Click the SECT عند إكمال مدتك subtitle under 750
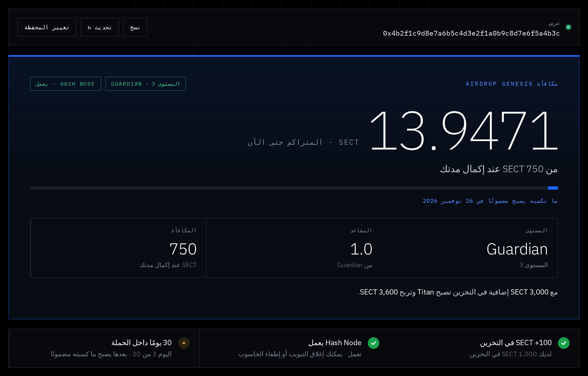Viewport: 588px width, 376px height. 168,265
